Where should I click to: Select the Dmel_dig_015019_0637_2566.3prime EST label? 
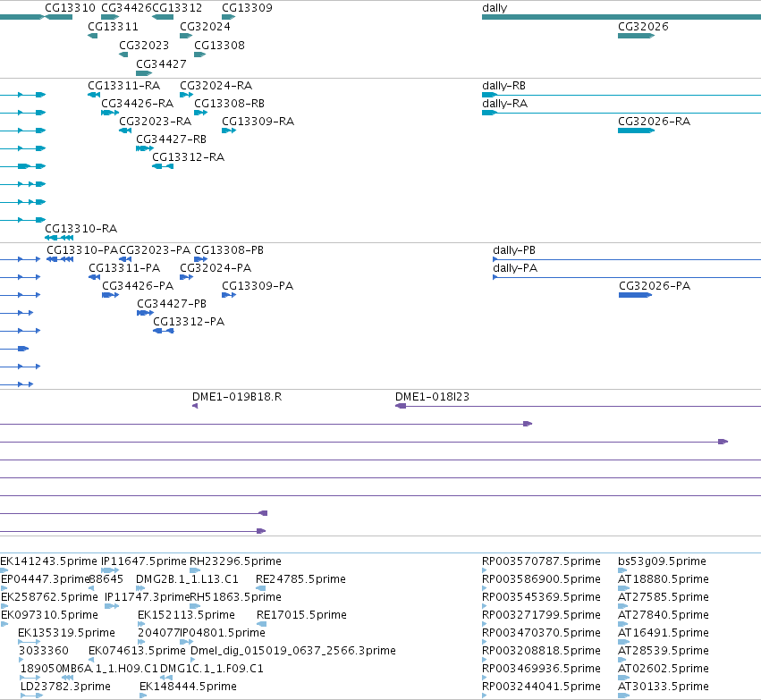tap(293, 651)
